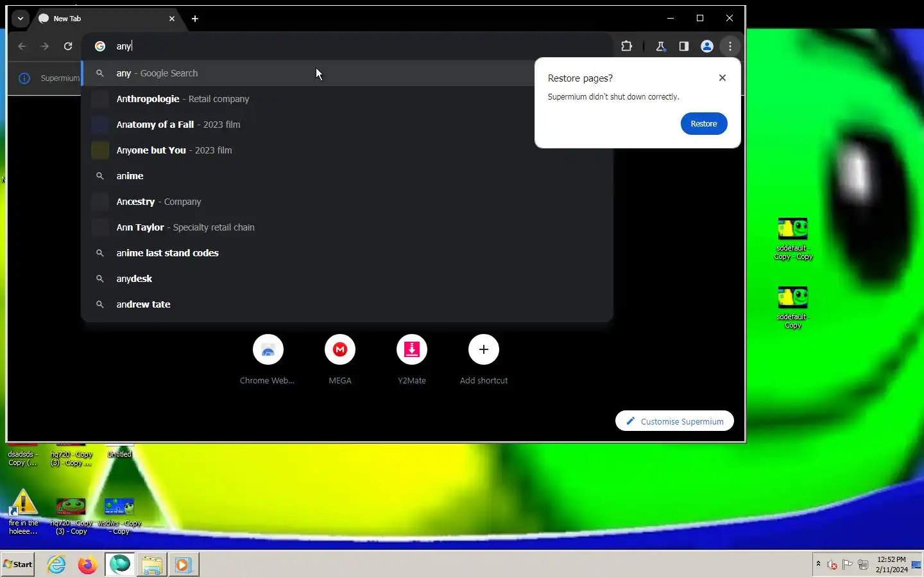Screen dimensions: 924x578
Task: Select 'hq720 - Copy (3) - Copy' desktop file
Action: (71, 516)
